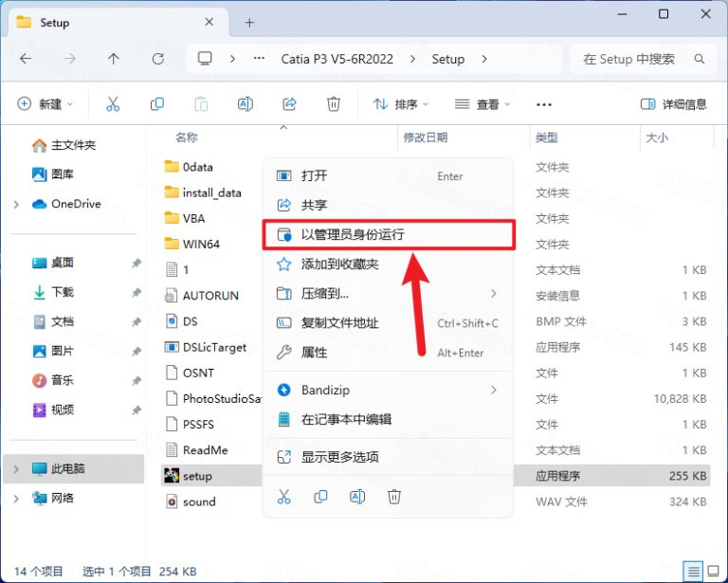
Task: Click the rename icon in the toolbar
Action: (246, 104)
